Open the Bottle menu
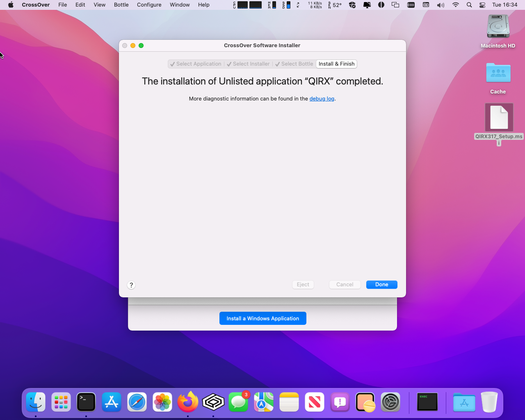Screen dimensions: 525x420 121,5
